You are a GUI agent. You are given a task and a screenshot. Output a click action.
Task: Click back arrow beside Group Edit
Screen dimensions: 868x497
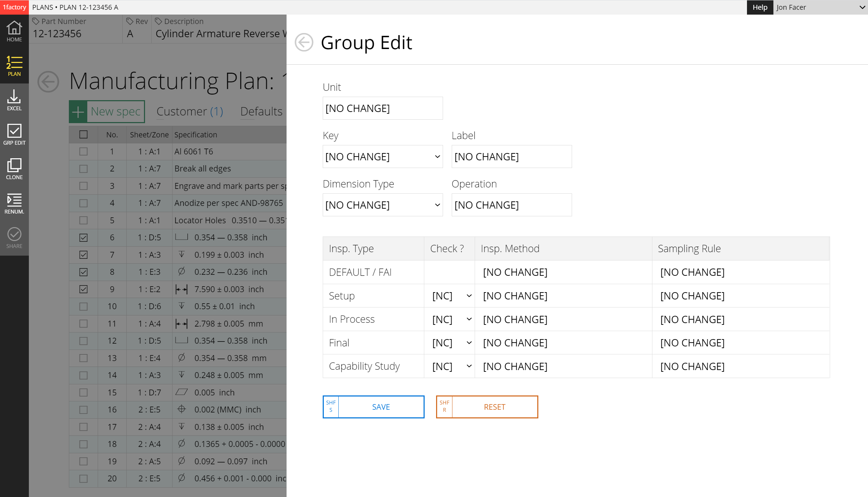pos(304,42)
